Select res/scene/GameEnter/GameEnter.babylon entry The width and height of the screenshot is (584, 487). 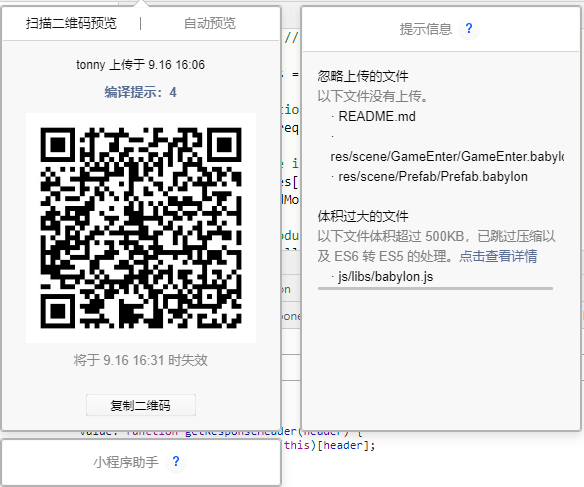click(447, 156)
